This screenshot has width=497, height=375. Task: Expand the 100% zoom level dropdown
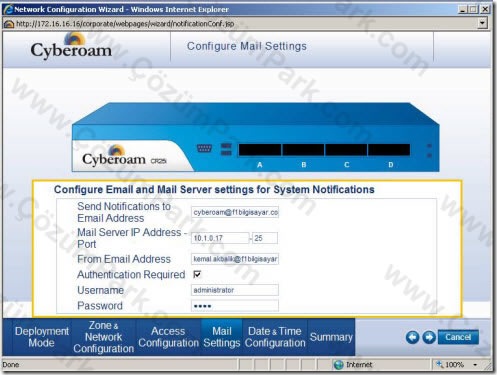(475, 365)
